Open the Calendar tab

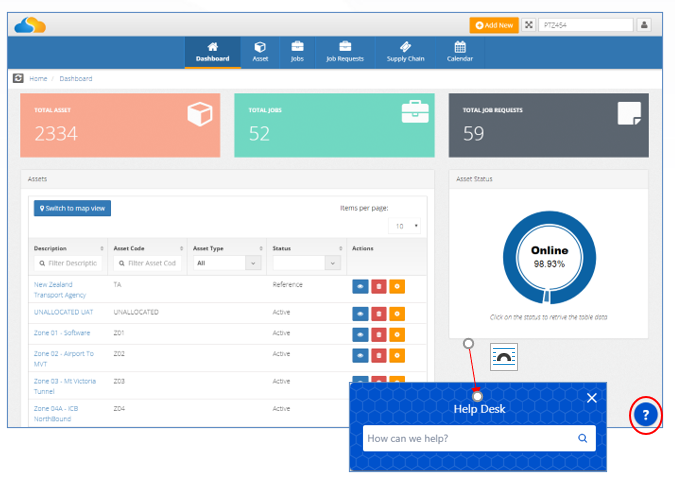[460, 53]
